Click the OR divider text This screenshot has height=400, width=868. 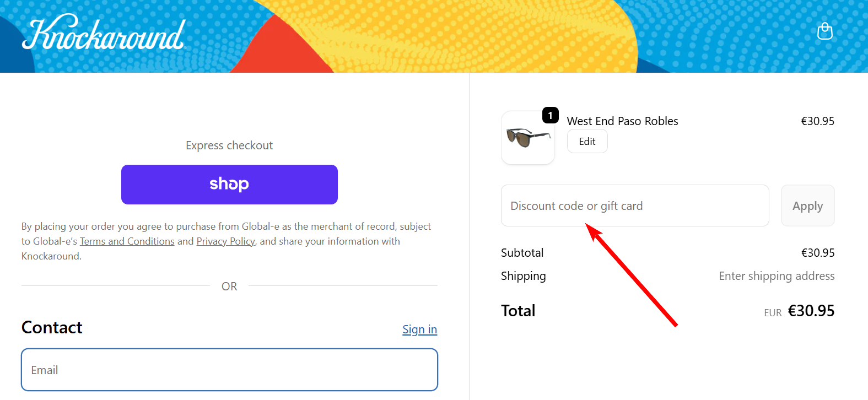[x=229, y=286]
